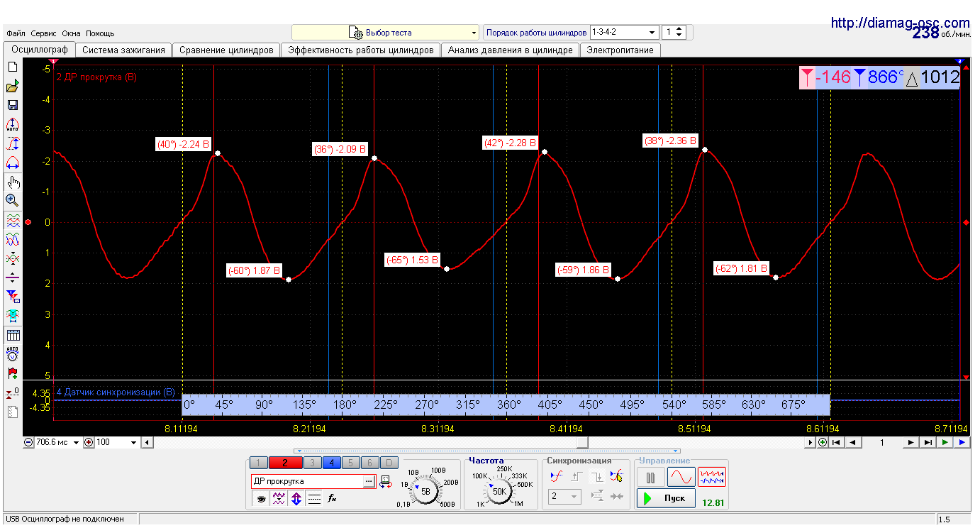The height and width of the screenshot is (528, 980).
Task: Click the pause control button
Action: (650, 477)
